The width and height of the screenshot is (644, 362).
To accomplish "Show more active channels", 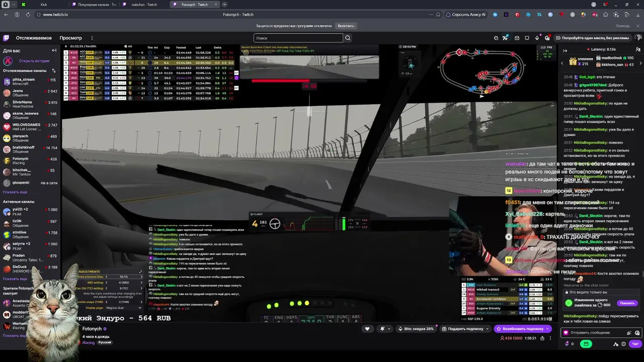I will pos(15,279).
